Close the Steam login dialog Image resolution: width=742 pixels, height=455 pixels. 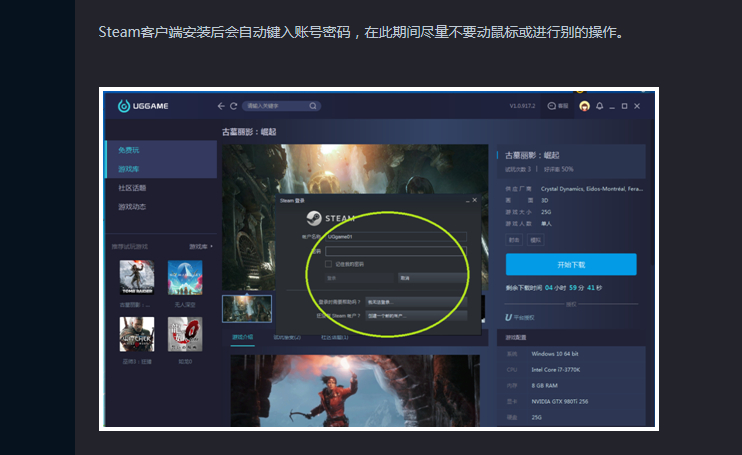[475, 200]
